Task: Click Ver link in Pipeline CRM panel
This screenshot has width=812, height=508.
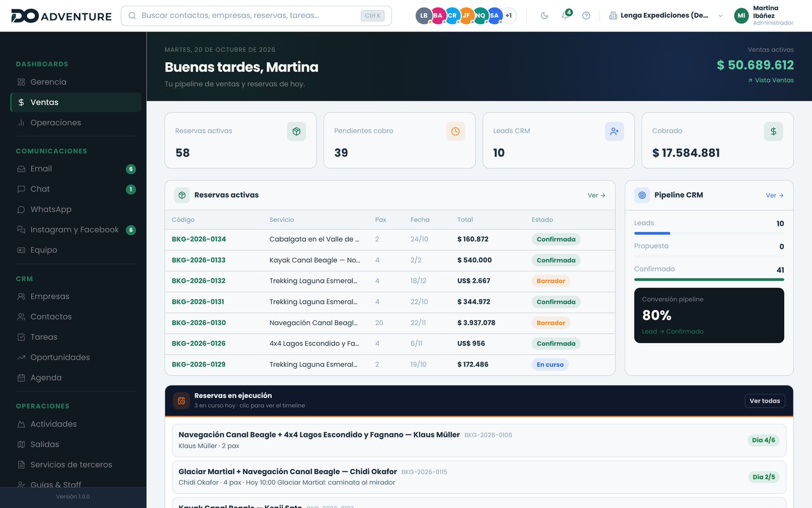Action: click(x=775, y=195)
